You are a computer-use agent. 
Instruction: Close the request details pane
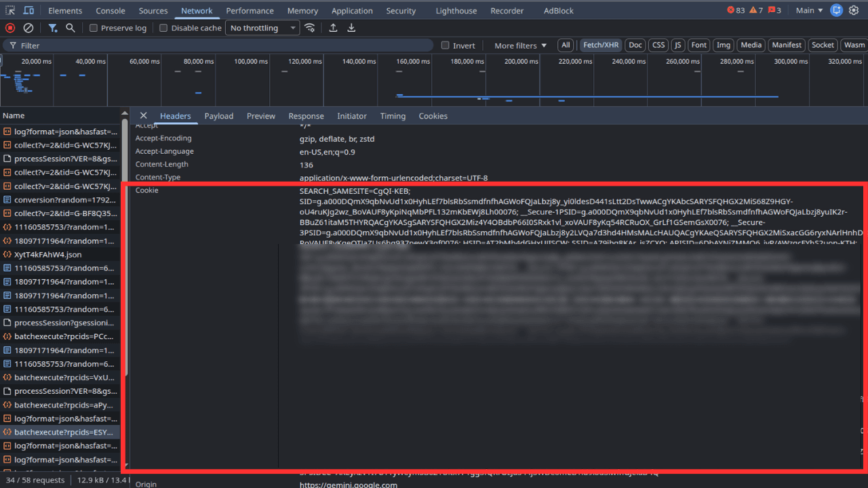coord(143,116)
